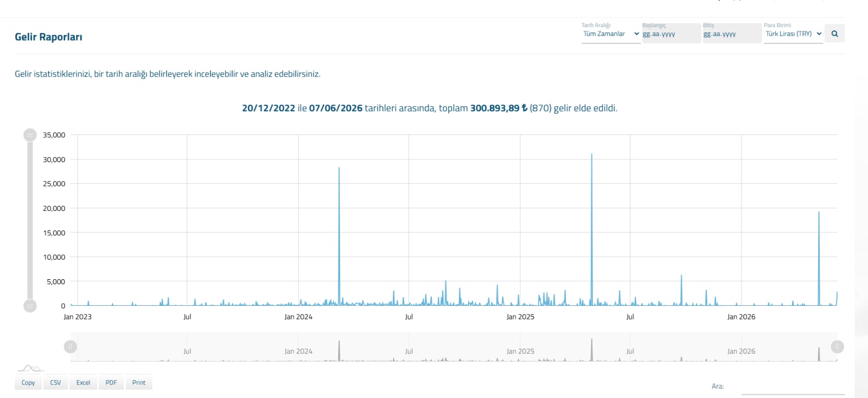Click the small area-chart icon above Copy
This screenshot has height=398, width=868.
pyautogui.click(x=30, y=368)
